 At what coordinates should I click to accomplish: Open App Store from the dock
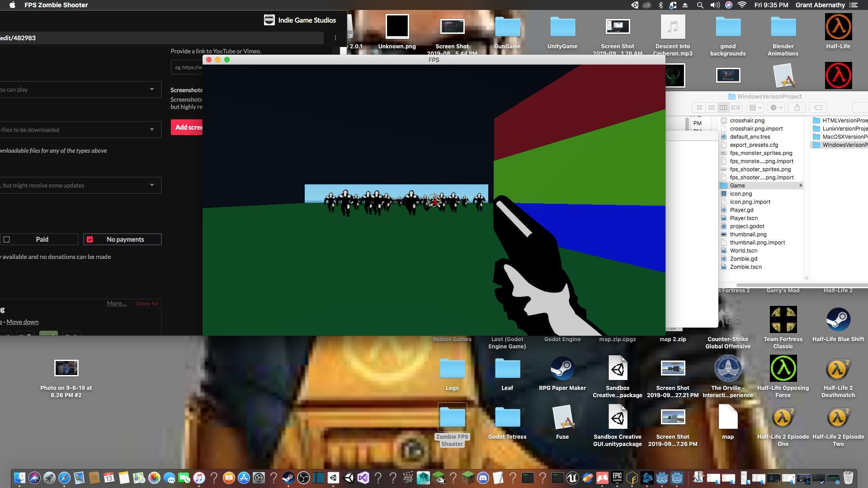pos(244,478)
